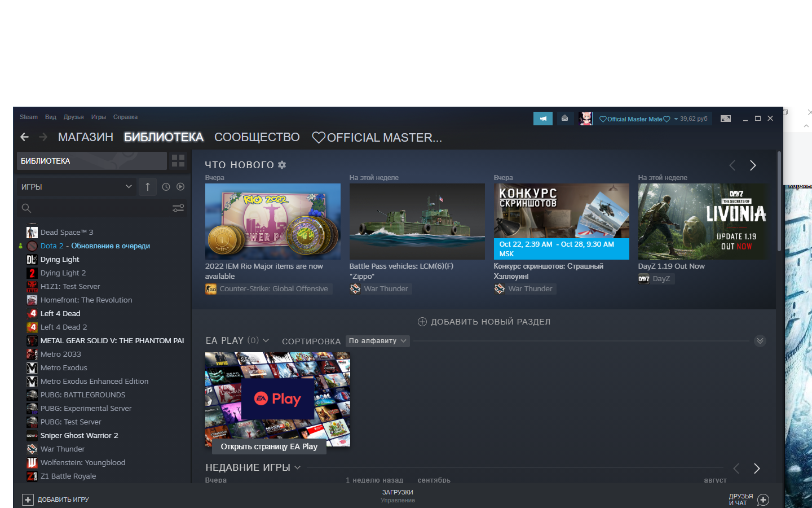Click the Wolfenstein: Youngblood icon
The image size is (812, 508).
pyautogui.click(x=32, y=463)
